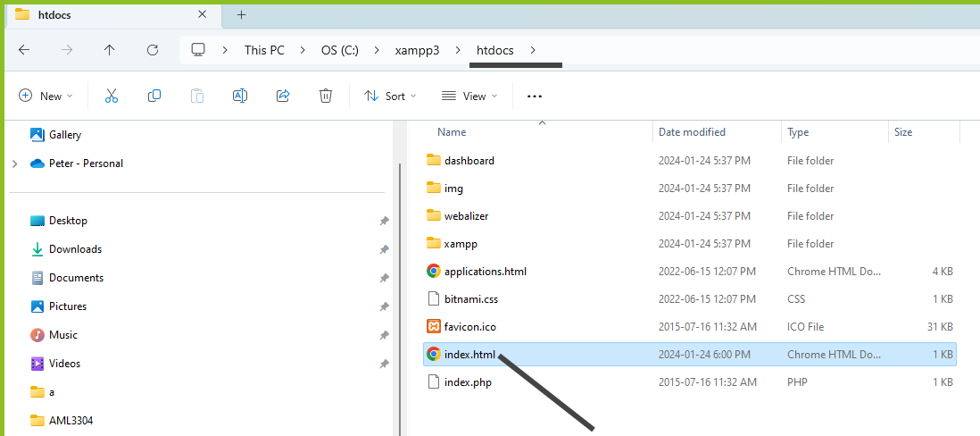Select Videos in the navigation pane
Screen dimensions: 980x436
[x=65, y=364]
